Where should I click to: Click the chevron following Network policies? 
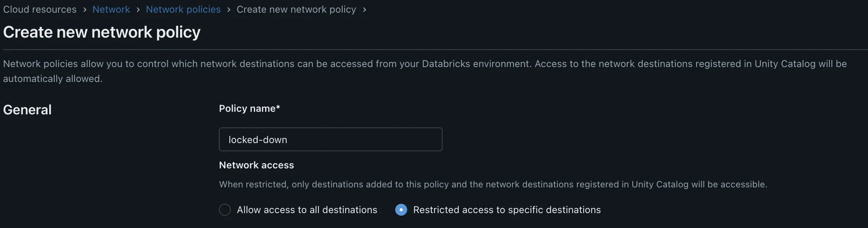[x=229, y=10]
